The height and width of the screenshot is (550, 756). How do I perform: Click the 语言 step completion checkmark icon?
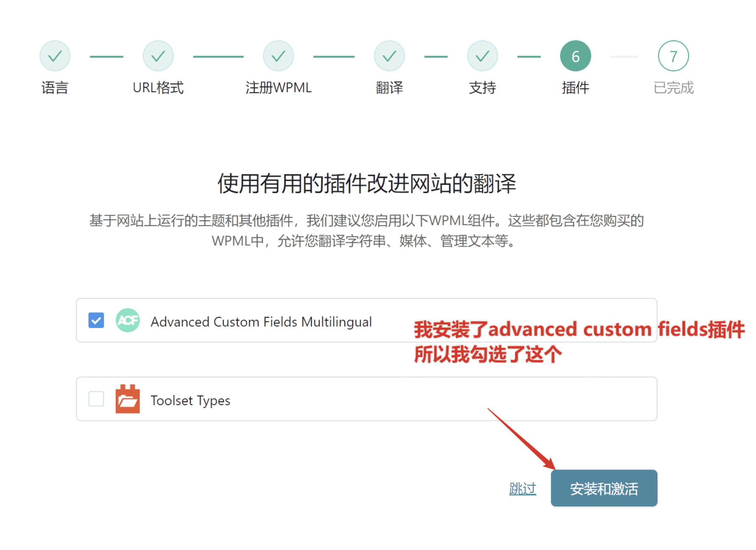click(x=55, y=55)
